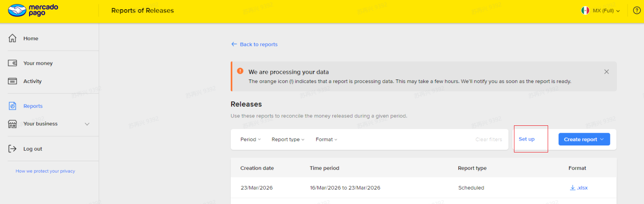Expand the Your business submenu chevron
Viewport: 644px width, 204px height.
pyautogui.click(x=87, y=124)
